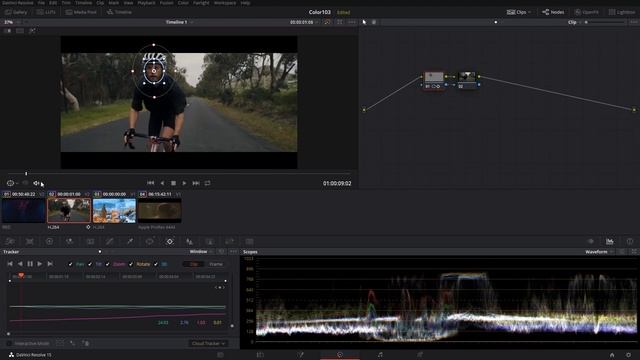
Task: Adjust the node graph zoom slider
Action: pos(604,22)
